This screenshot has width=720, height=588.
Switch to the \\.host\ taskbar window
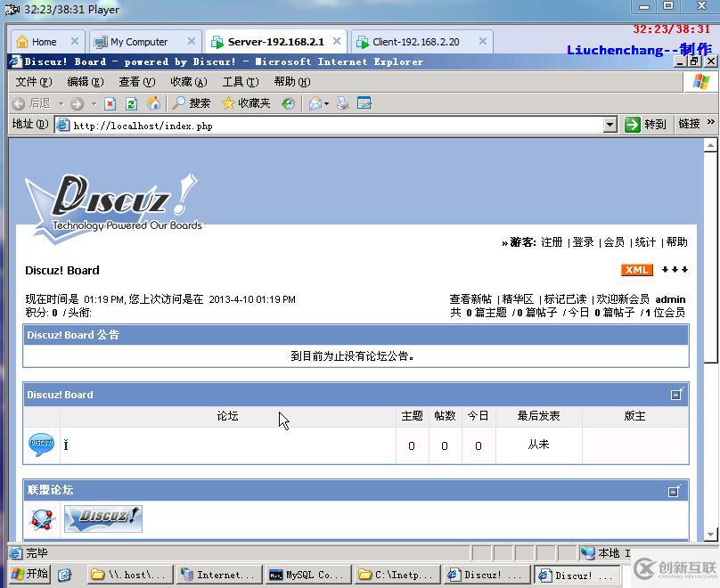click(x=130, y=575)
